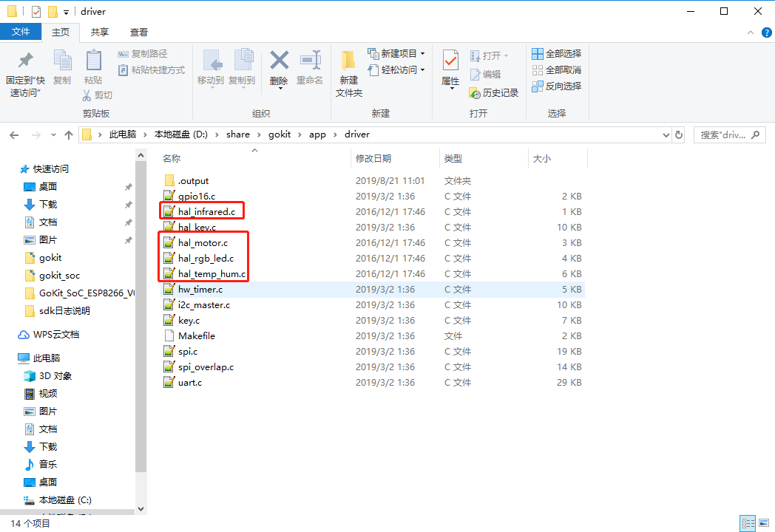Viewport: 775px width, 532px height.
Task: Open the View ribbon tab
Action: [x=138, y=33]
